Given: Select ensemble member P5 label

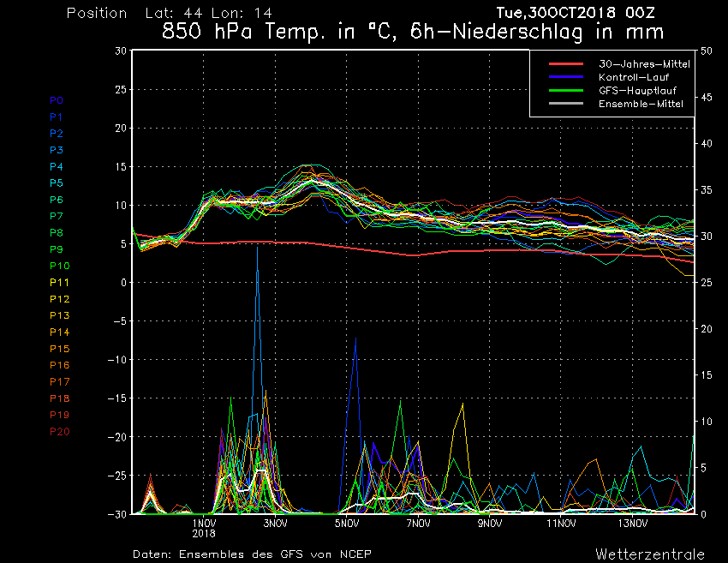Looking at the screenshot, I should tap(57, 183).
